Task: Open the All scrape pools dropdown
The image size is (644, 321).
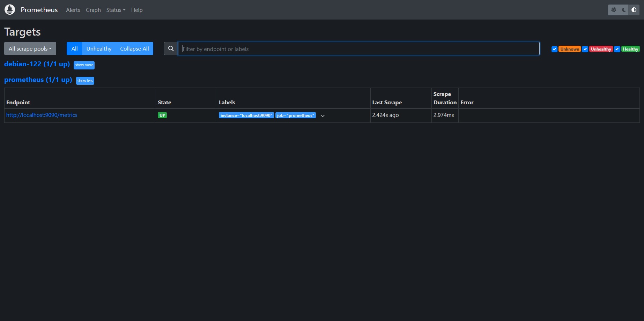Action: [30, 48]
